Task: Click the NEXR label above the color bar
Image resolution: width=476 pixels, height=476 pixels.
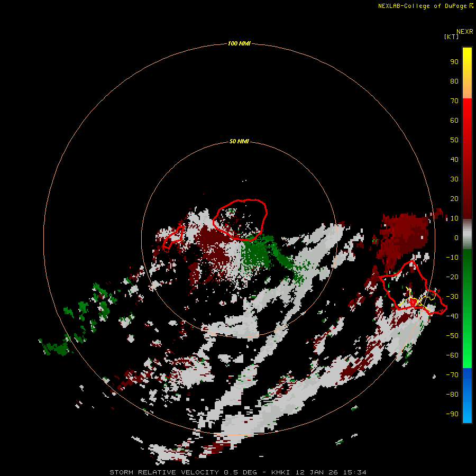Action: tap(465, 32)
